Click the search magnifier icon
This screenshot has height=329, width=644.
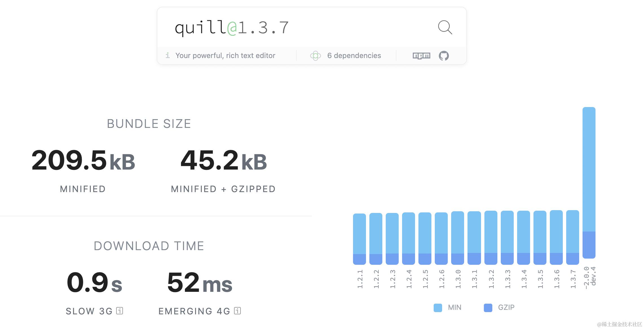tap(445, 27)
